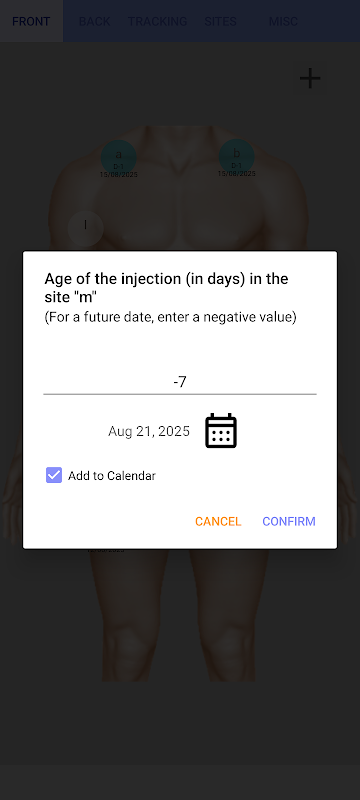This screenshot has width=360, height=800.
Task: Confirm the injection age dialog
Action: pos(289,521)
